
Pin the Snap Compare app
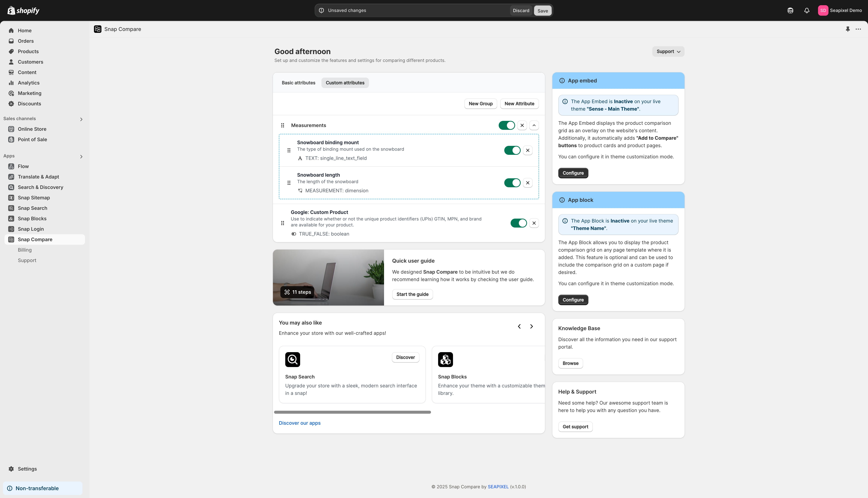click(847, 29)
